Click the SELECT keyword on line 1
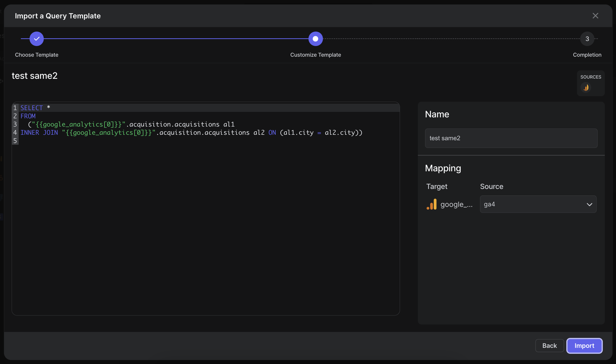 32,108
